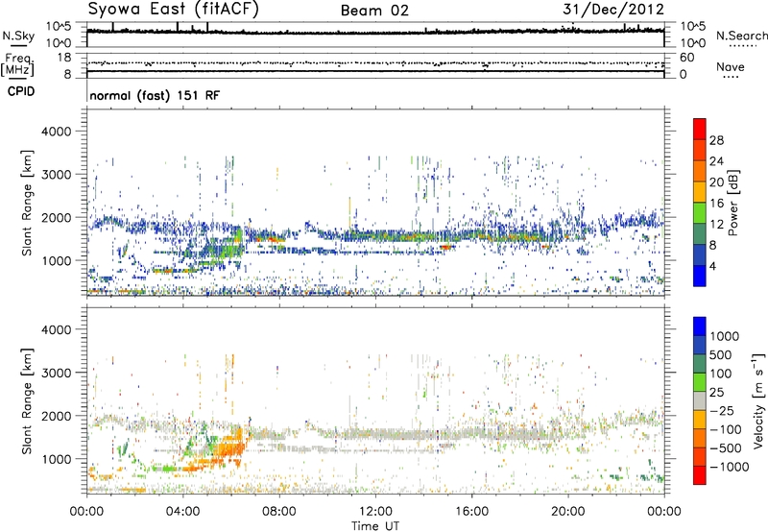The width and height of the screenshot is (768, 532).
Task: Click the orange negative-velocity patch near 06:00
Action: click(x=229, y=448)
